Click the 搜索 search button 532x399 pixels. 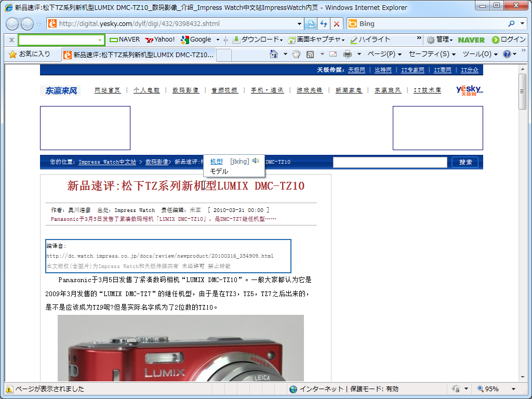point(465,162)
